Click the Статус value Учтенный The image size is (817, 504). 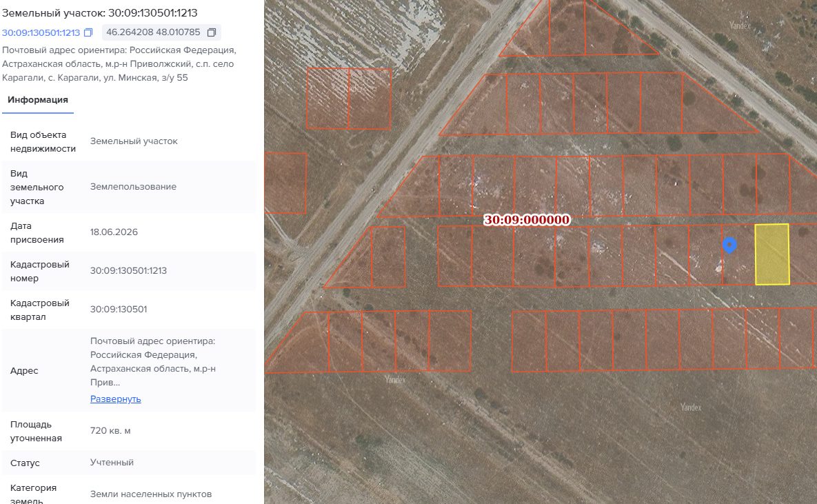coord(112,463)
